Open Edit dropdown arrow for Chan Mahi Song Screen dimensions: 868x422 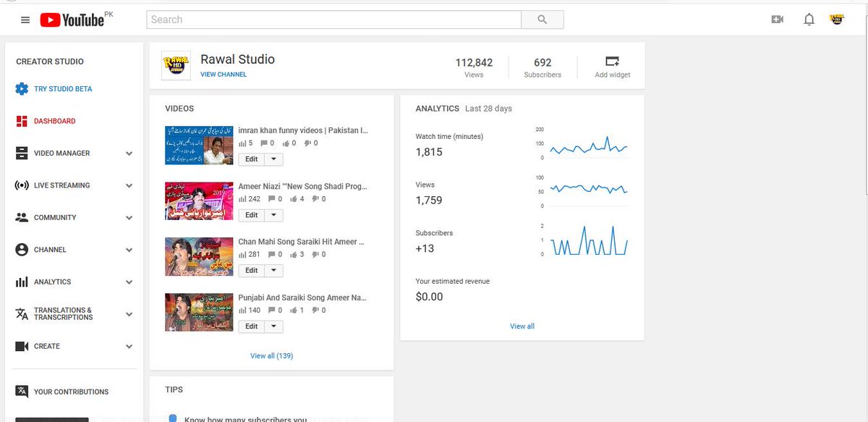[273, 271]
